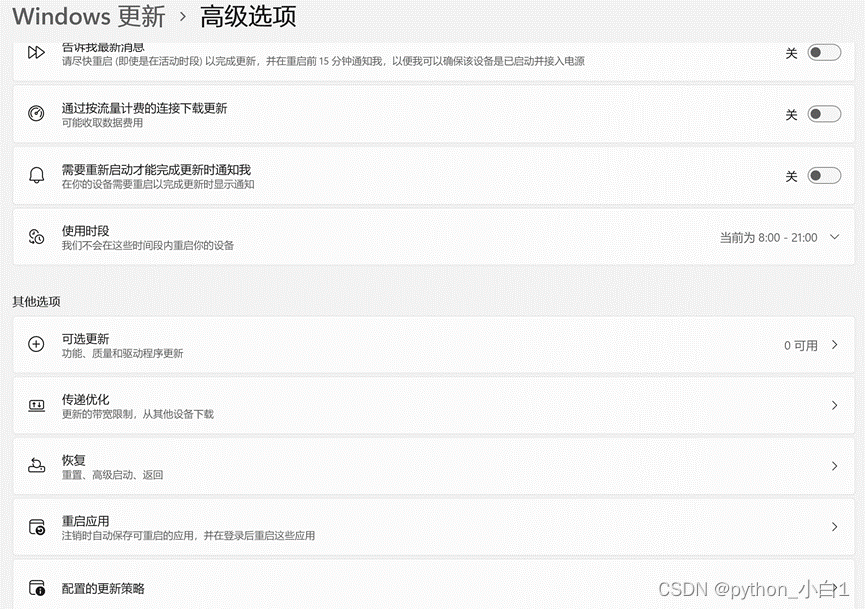Open 传递优化 via its right chevron
Screen dimensions: 865x609
835,405
